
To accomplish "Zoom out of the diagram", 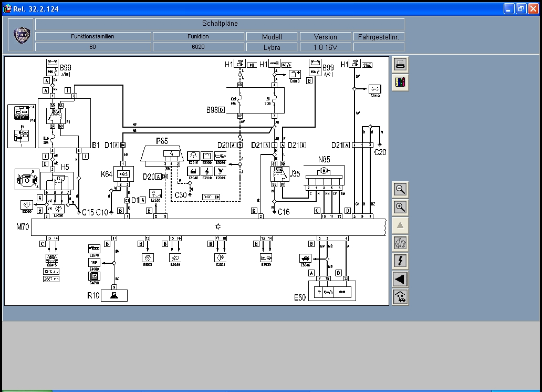I will point(400,190).
